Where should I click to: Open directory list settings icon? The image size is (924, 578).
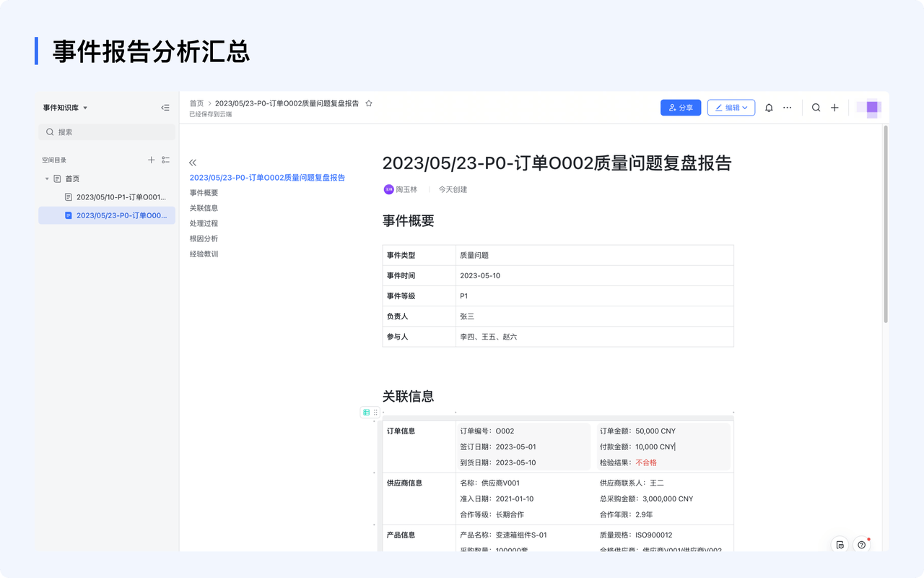click(165, 160)
